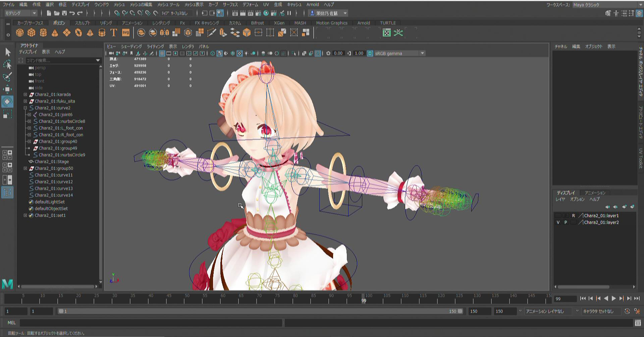Click the timeline range slider bar
644x337 pixels.
[260, 311]
